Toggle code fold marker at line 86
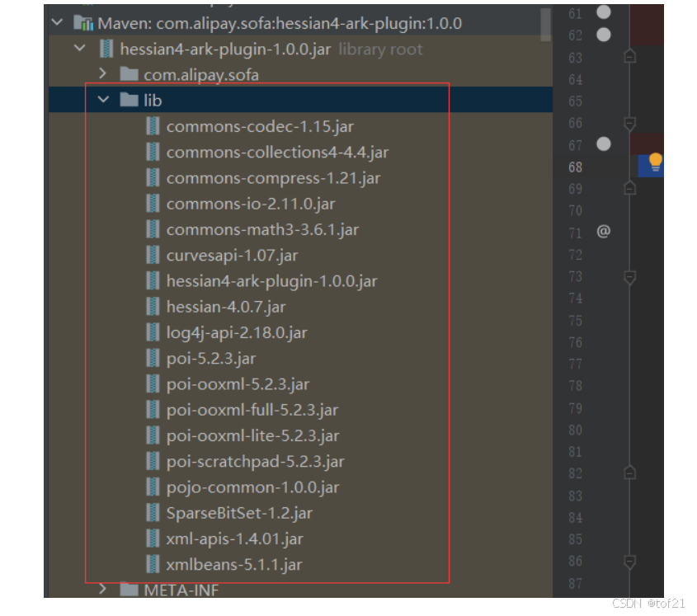Viewport: 697px width, 616px height. point(629,562)
